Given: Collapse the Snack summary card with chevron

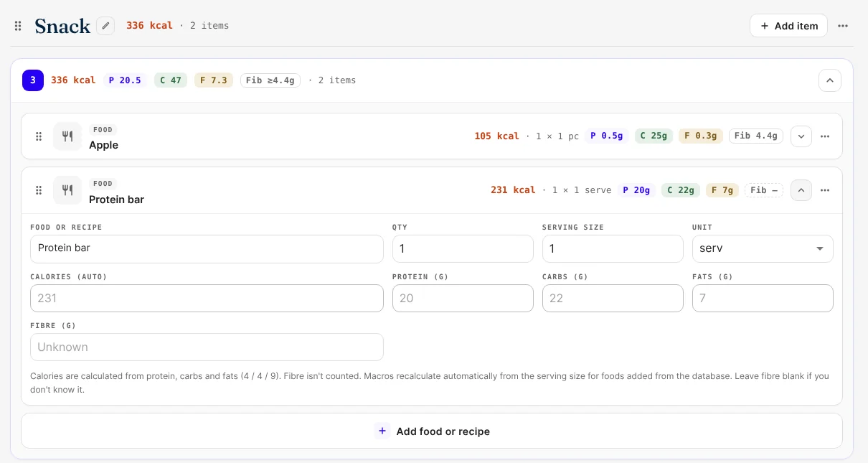Looking at the screenshot, I should tap(829, 80).
